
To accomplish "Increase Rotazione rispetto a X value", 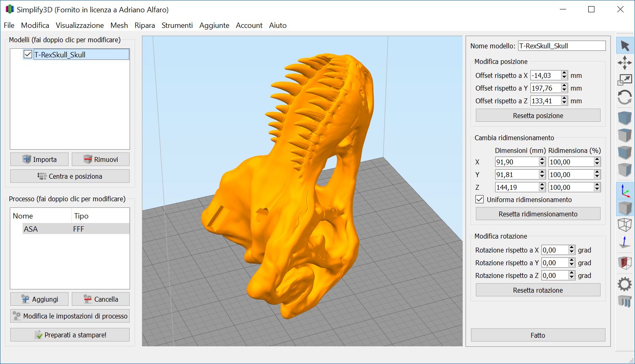I will tap(572, 248).
